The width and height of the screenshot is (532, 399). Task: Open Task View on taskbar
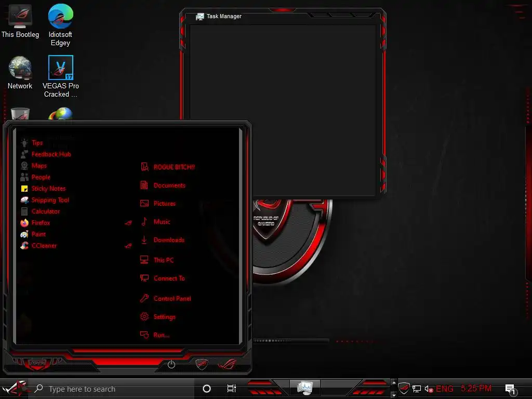pos(231,389)
